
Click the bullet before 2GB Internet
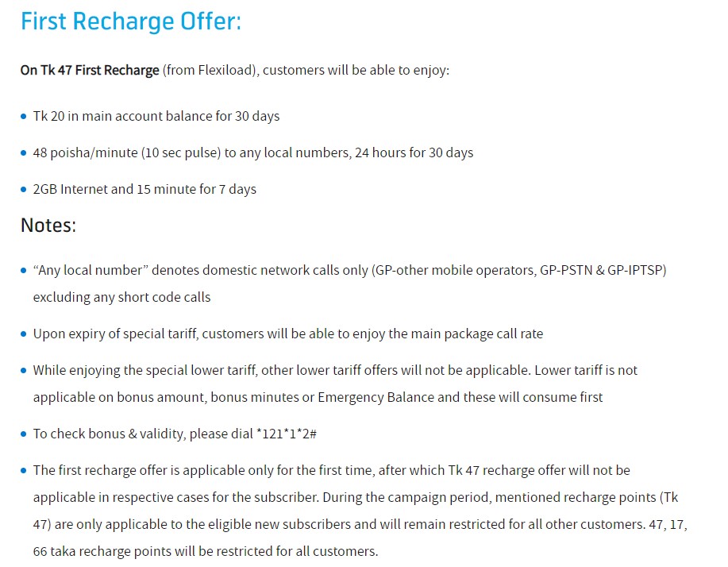point(24,190)
